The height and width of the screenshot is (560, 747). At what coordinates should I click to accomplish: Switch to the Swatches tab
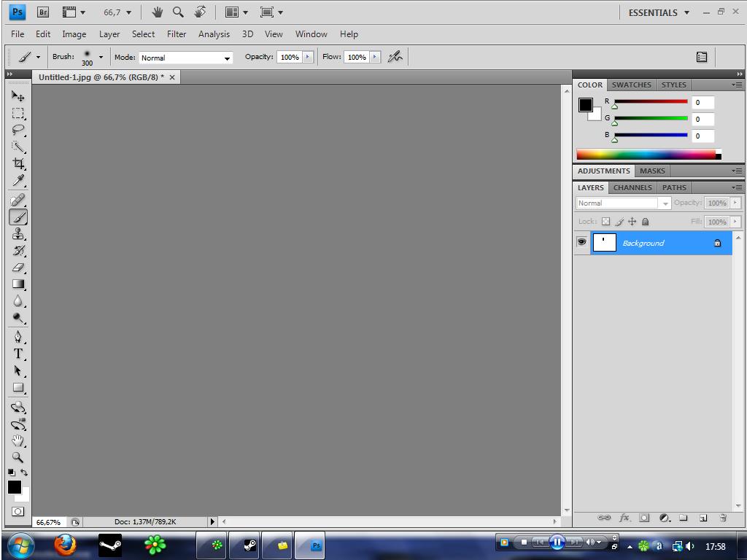coord(631,85)
